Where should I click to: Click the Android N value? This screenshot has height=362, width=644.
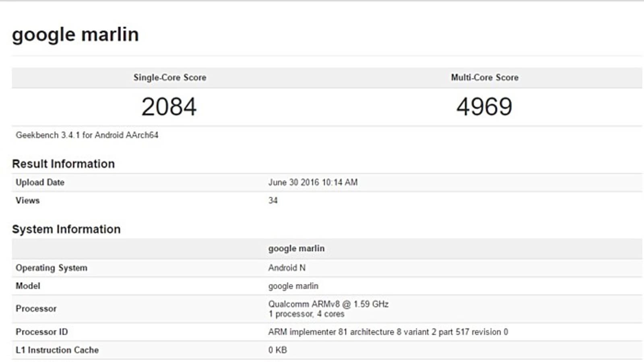click(287, 268)
